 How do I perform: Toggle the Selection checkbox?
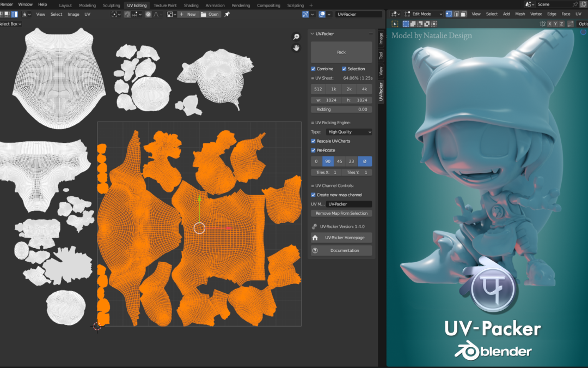[x=344, y=69]
